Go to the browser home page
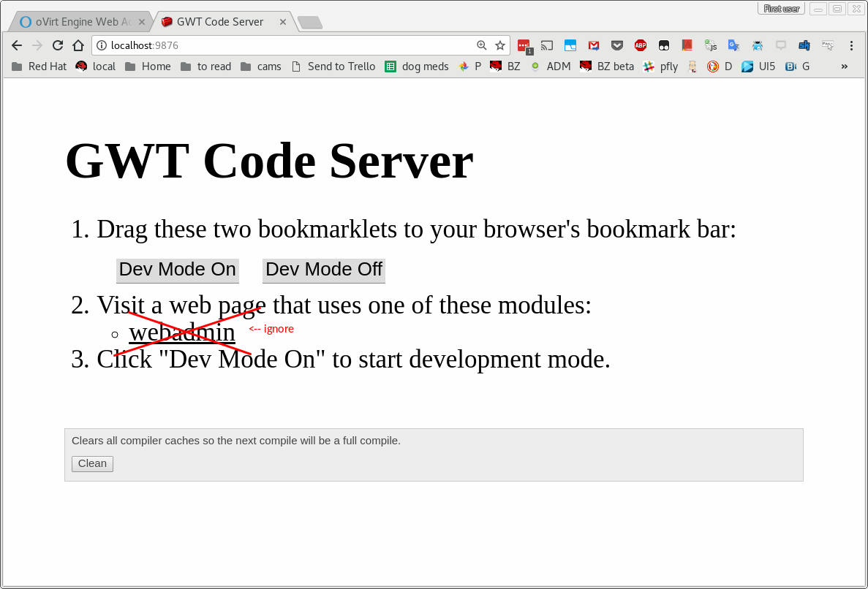868x589 pixels. tap(78, 45)
